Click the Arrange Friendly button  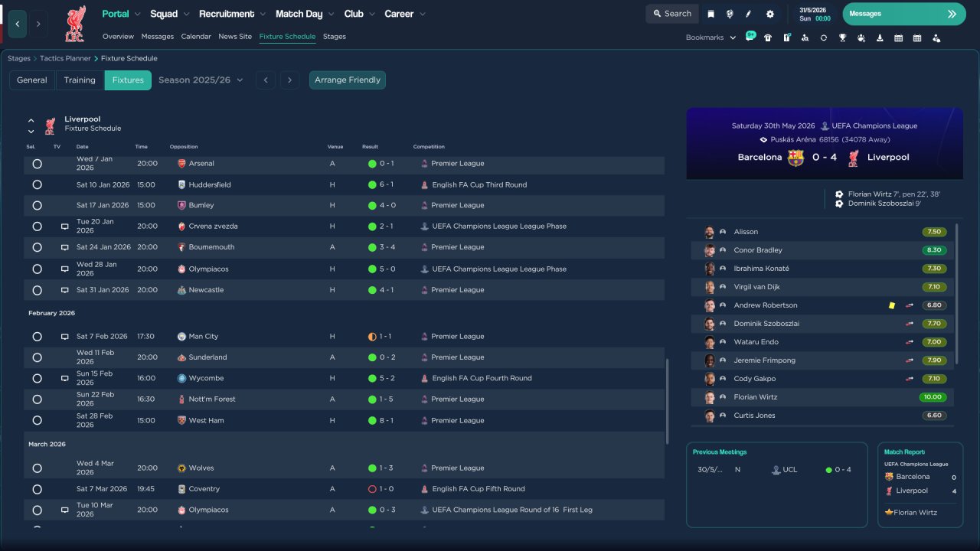[348, 80]
